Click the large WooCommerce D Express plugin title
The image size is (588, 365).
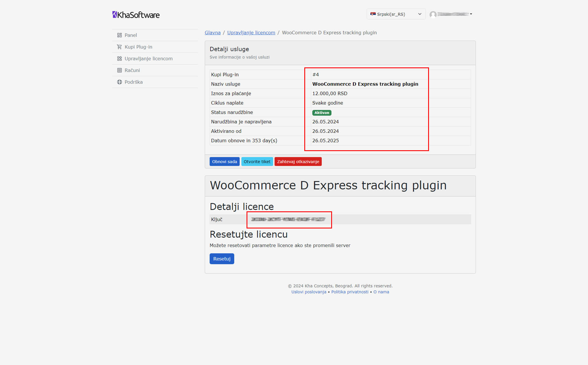(x=328, y=186)
